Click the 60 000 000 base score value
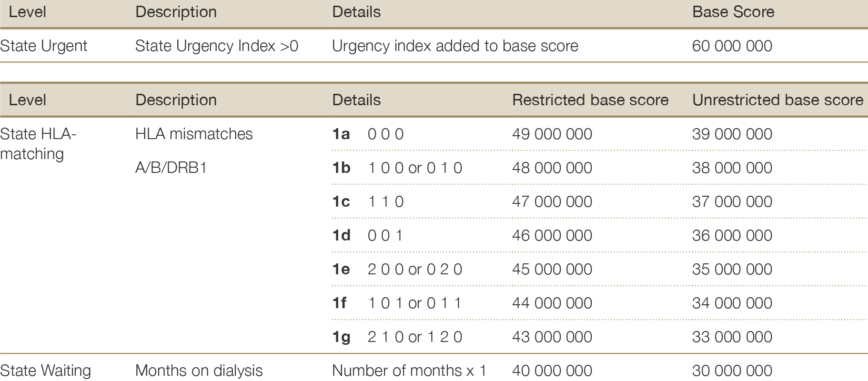The width and height of the screenshot is (868, 381). pos(732,46)
